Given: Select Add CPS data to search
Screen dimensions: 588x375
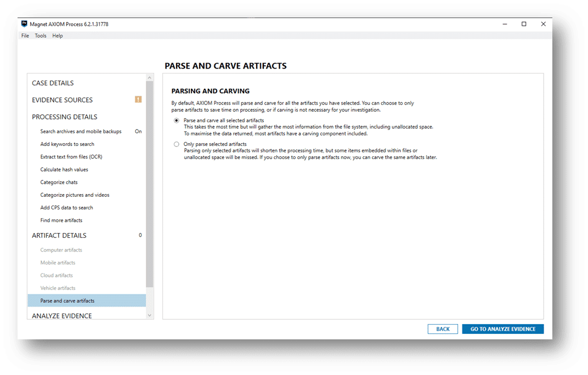Looking at the screenshot, I should pos(66,207).
